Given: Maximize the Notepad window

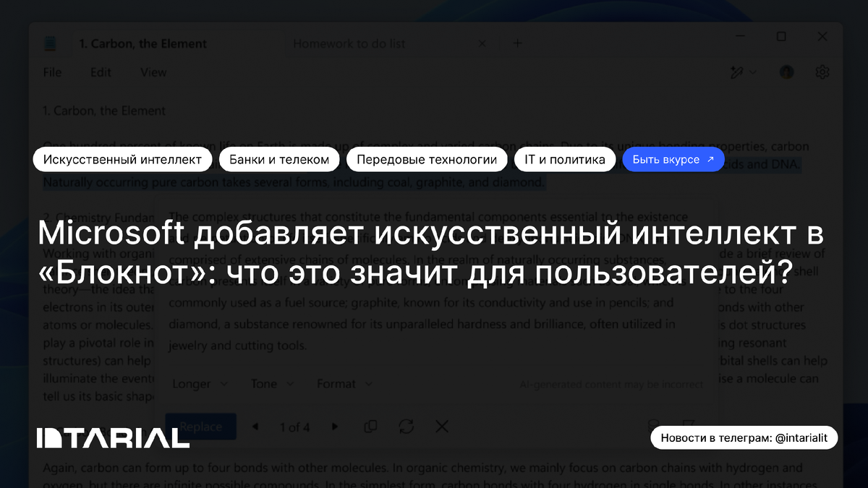Looking at the screenshot, I should pos(781,36).
